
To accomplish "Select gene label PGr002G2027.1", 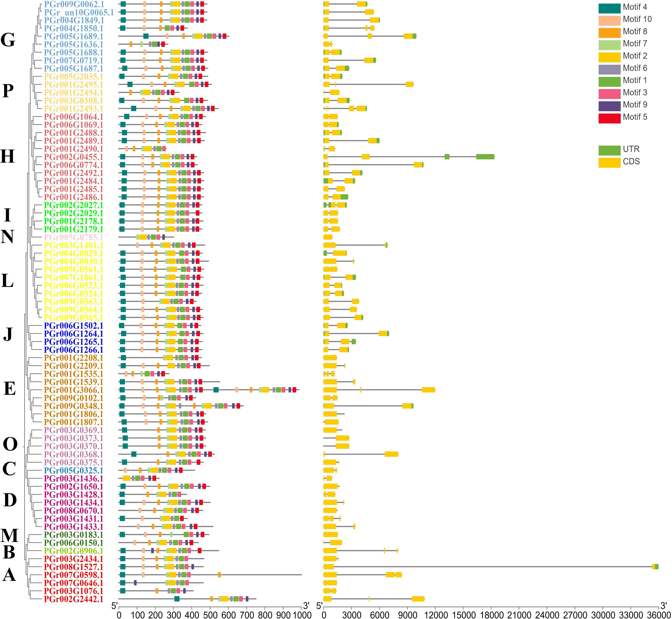I will [74, 205].
